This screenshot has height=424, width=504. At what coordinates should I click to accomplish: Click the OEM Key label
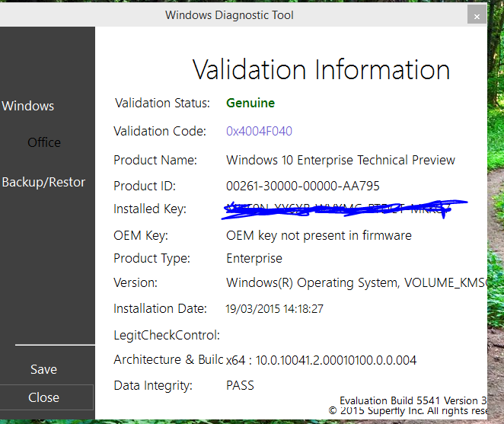tap(141, 236)
